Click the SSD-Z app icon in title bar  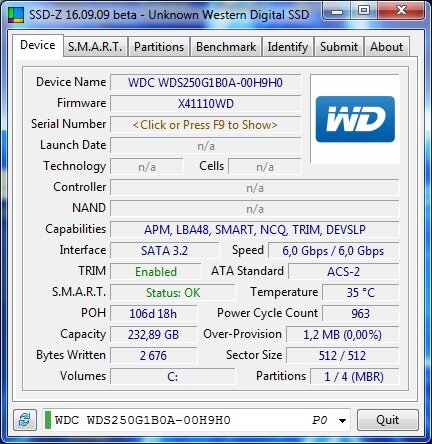(x=16, y=15)
